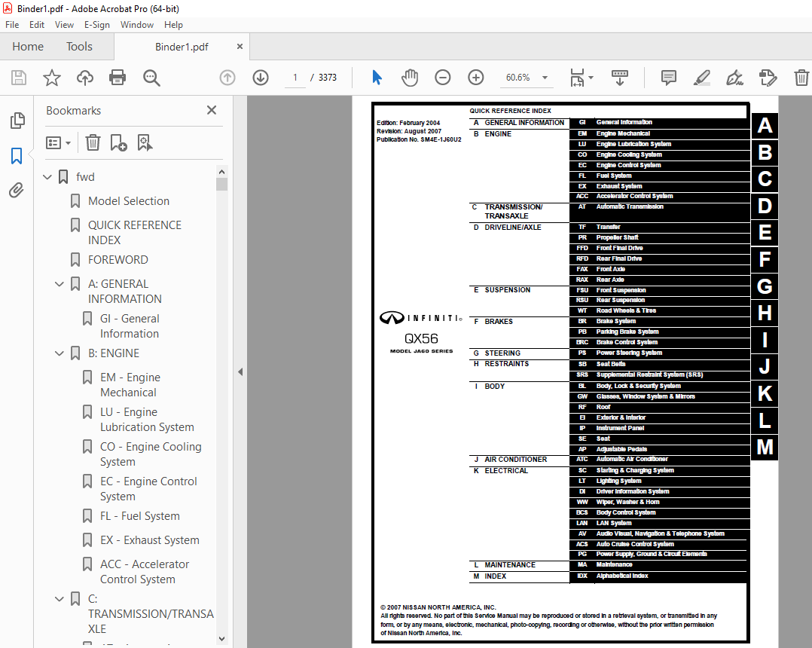This screenshot has width=812, height=648.
Task: Click the Save file icon
Action: (19, 78)
